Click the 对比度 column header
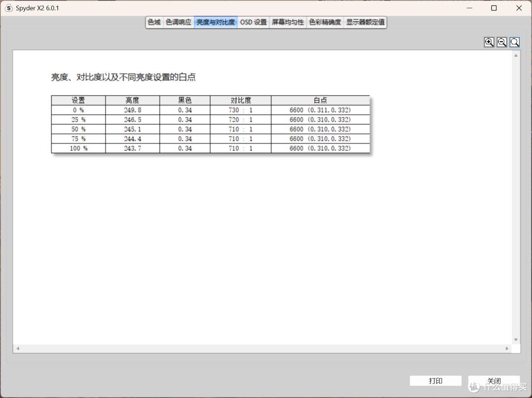 coord(240,100)
